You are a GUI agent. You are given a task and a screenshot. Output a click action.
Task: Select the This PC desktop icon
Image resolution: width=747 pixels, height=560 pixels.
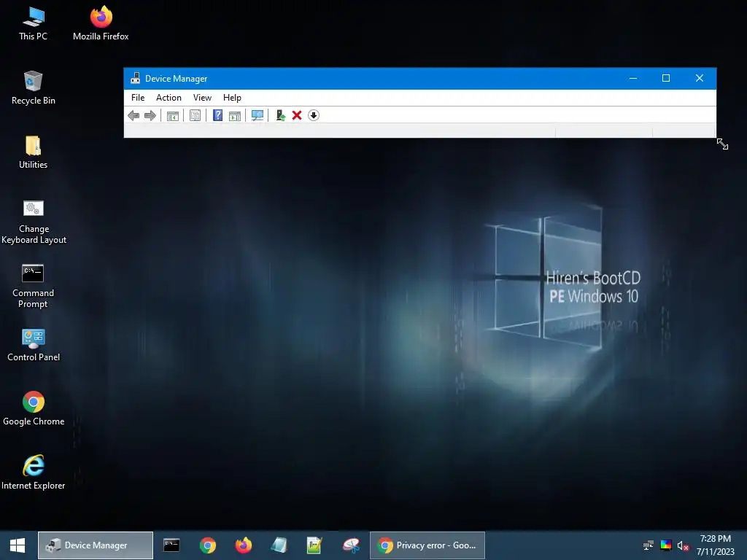click(x=34, y=24)
